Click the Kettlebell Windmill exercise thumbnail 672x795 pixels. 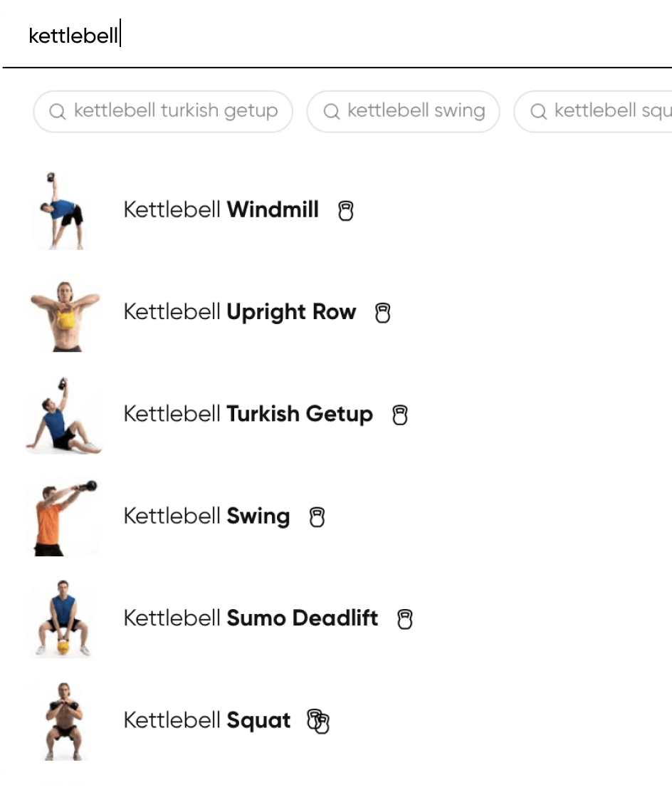point(64,209)
